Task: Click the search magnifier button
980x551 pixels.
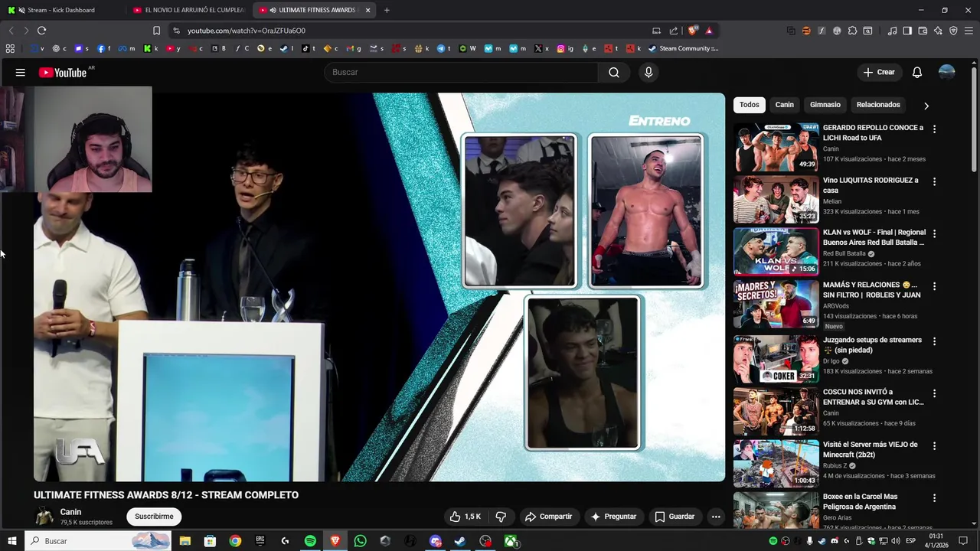Action: (x=614, y=72)
